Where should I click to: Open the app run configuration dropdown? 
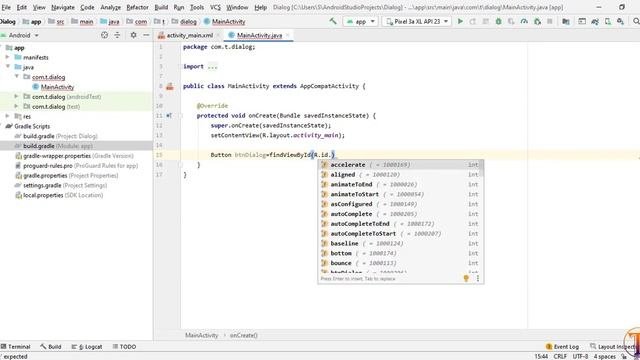pos(360,21)
